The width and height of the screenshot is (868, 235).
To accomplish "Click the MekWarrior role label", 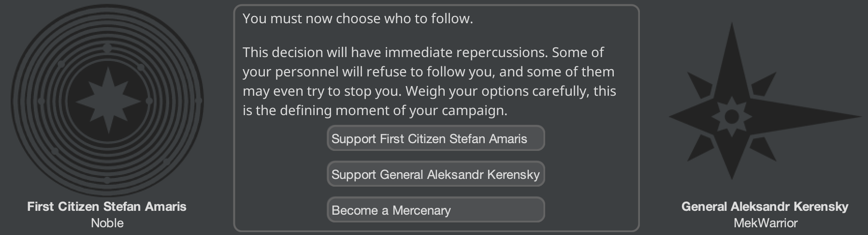I will 766,223.
